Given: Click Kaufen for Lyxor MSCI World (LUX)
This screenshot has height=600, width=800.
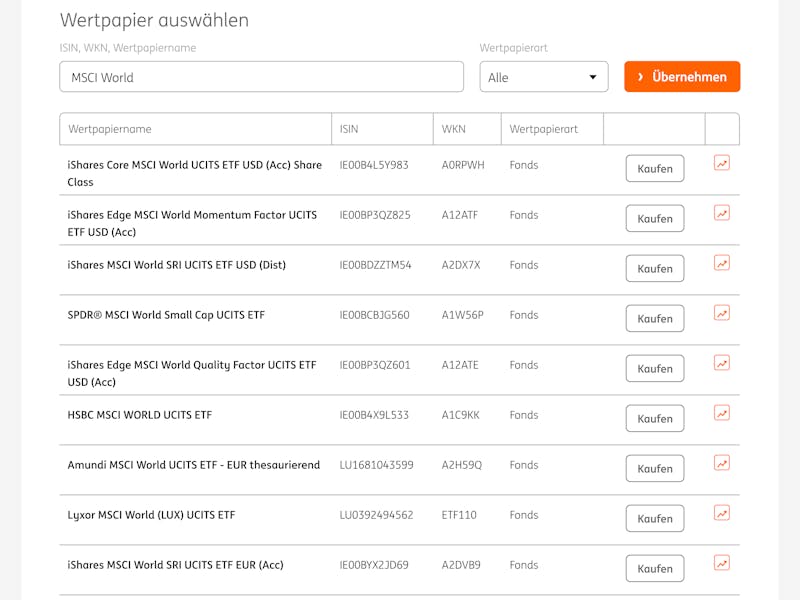Looking at the screenshot, I should [655, 518].
